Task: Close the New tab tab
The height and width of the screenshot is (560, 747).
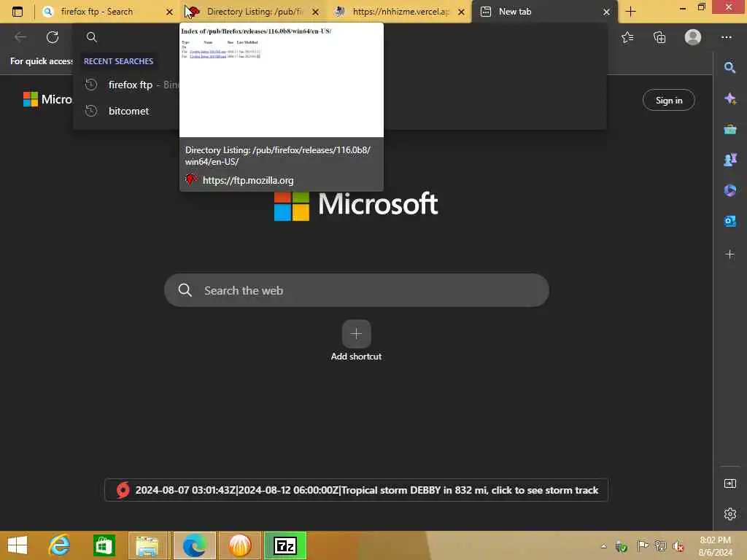Action: 606,12
